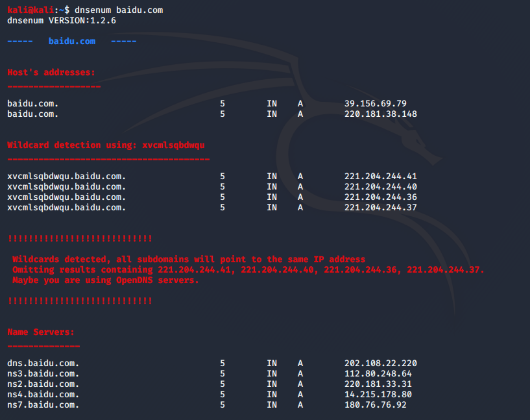Click the OpenDNS servers warning line
530x420 pixels.
click(117, 280)
